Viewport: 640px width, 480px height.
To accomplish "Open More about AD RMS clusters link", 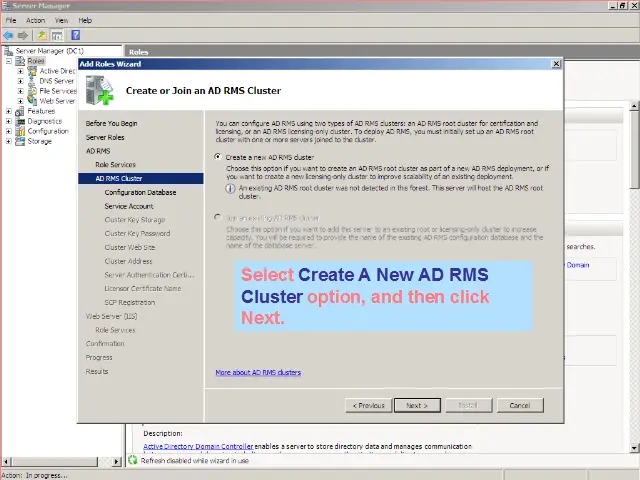I will [258, 372].
